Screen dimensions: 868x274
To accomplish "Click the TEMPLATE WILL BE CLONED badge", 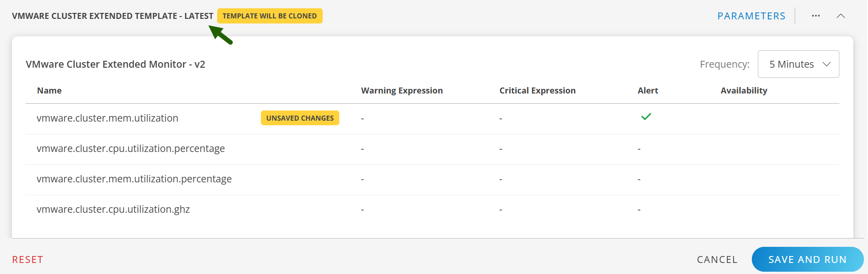I will pos(270,16).
